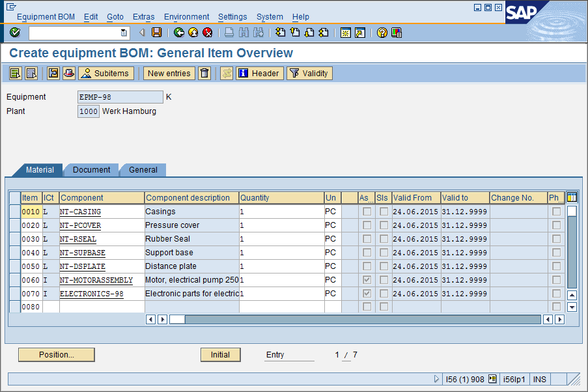Click the table's vertical scrollbar thumb

point(572,211)
